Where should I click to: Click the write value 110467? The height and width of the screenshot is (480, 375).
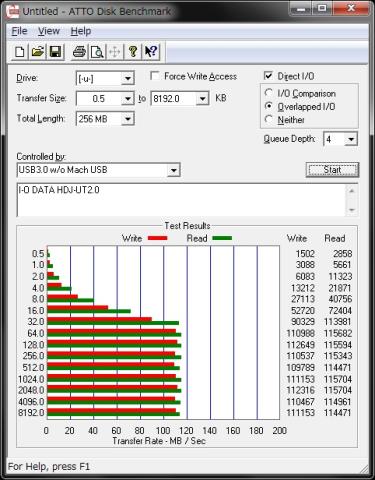[301, 402]
